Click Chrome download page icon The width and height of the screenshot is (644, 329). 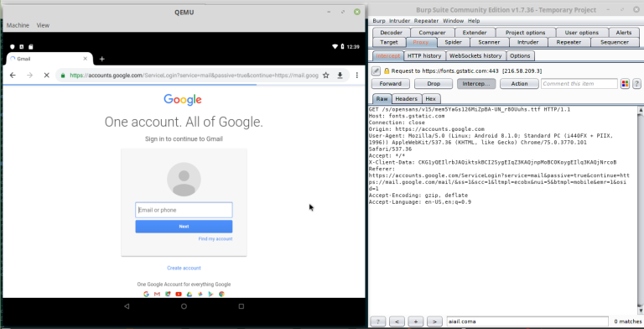point(340,76)
